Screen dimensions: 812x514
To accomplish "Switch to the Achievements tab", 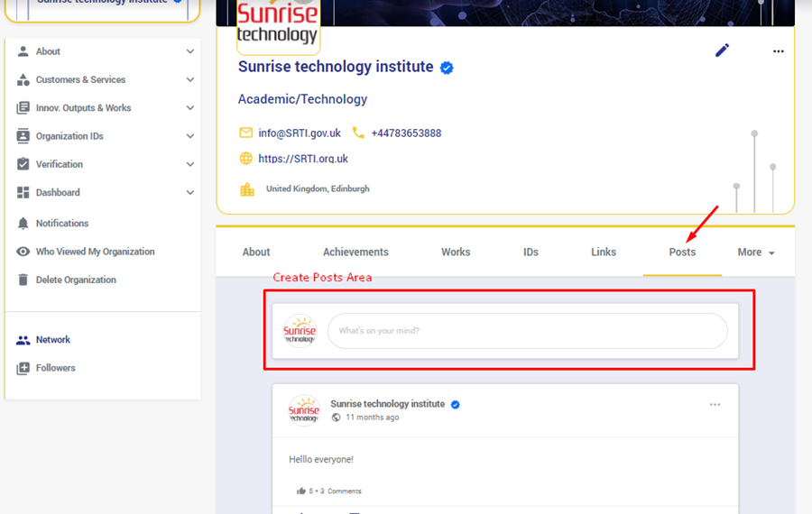I will (x=355, y=252).
